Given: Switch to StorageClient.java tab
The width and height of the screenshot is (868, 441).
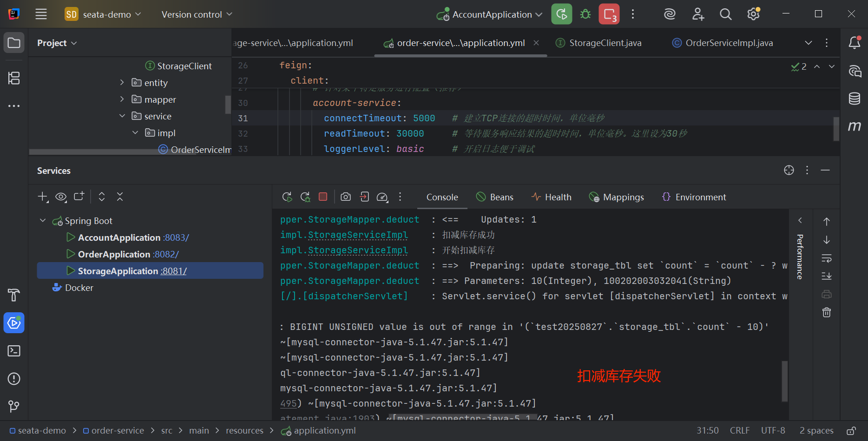Looking at the screenshot, I should (x=598, y=43).
